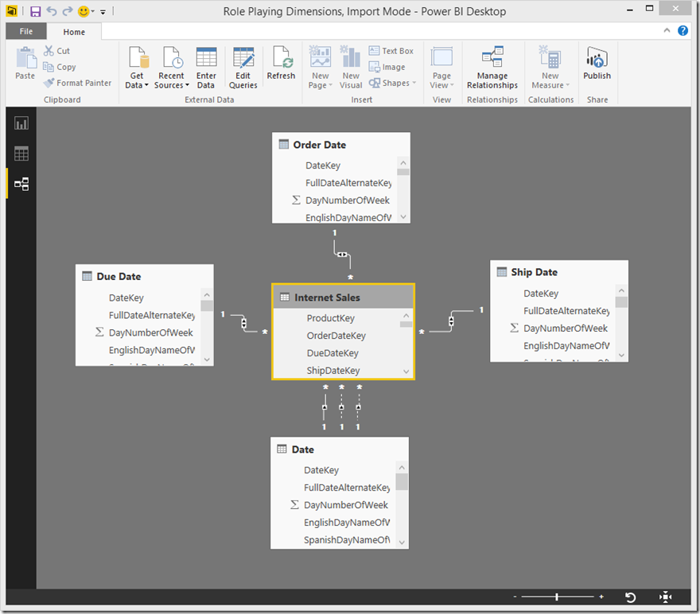Click the Cut scissors icon
The width and height of the screenshot is (700, 614).
[49, 50]
